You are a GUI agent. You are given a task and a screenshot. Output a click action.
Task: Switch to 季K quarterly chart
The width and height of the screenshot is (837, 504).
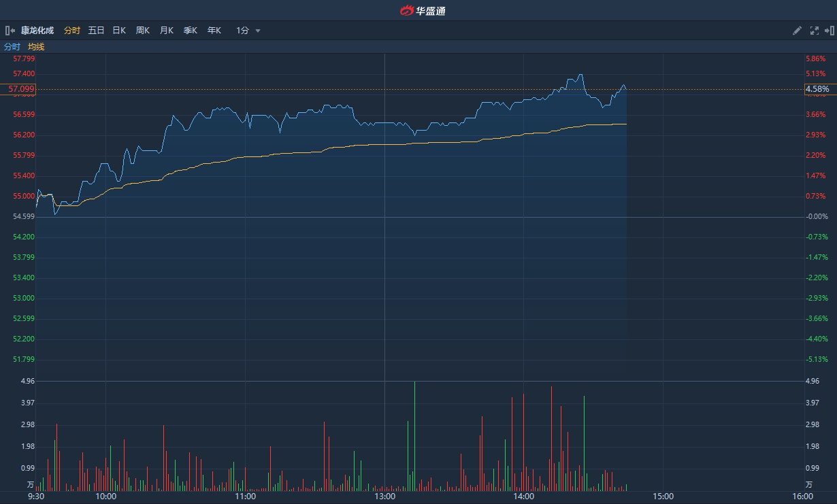(x=190, y=31)
